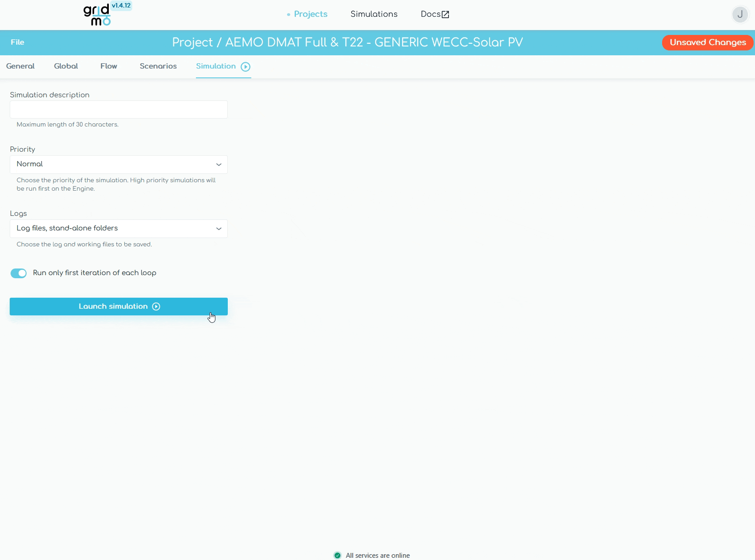Screen dimensions: 755x560
Task: Navigate to the Simulations page
Action: (374, 14)
